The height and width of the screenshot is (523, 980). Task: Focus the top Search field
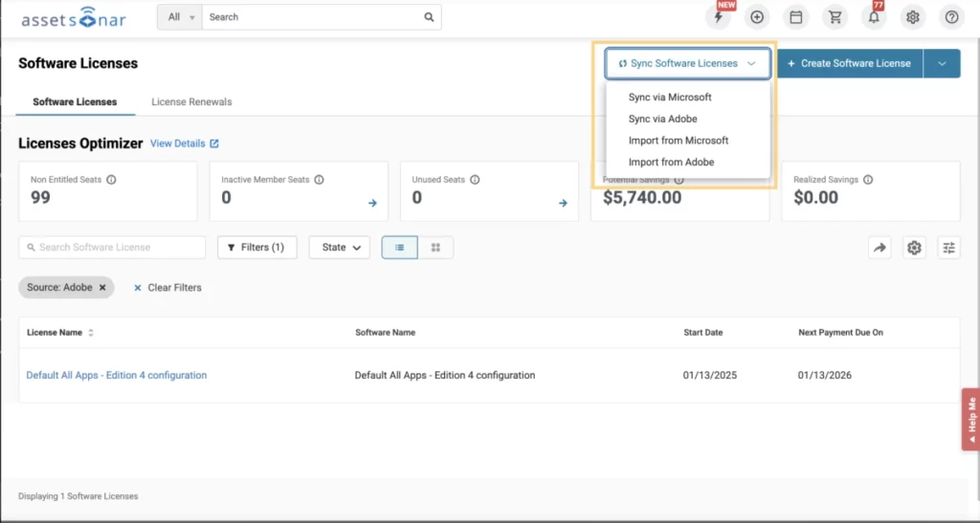pos(313,17)
